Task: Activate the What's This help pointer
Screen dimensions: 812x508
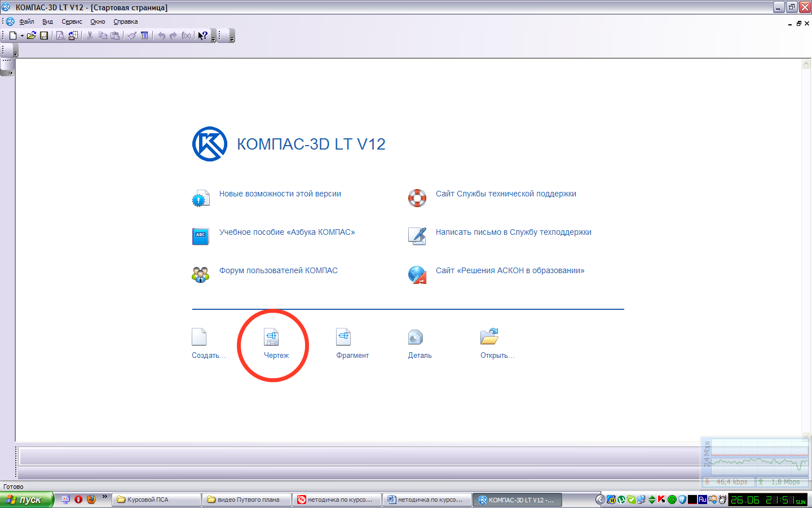Action: pyautogui.click(x=203, y=36)
